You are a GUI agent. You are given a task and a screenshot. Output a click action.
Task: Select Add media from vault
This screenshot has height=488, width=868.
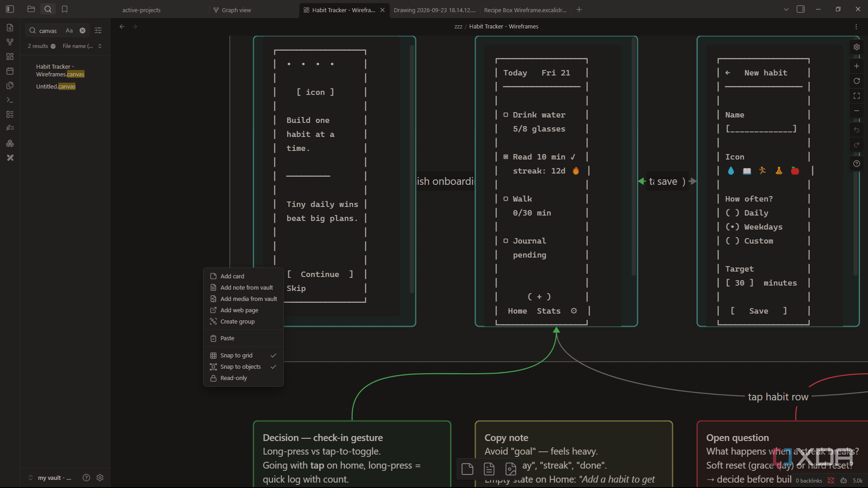[x=243, y=299]
